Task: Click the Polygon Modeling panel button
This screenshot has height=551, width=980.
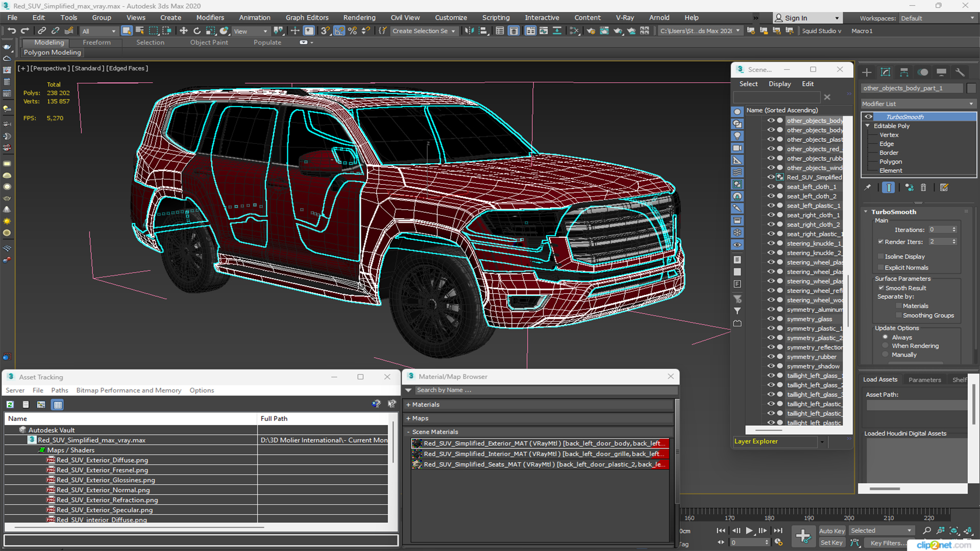Action: coord(53,53)
